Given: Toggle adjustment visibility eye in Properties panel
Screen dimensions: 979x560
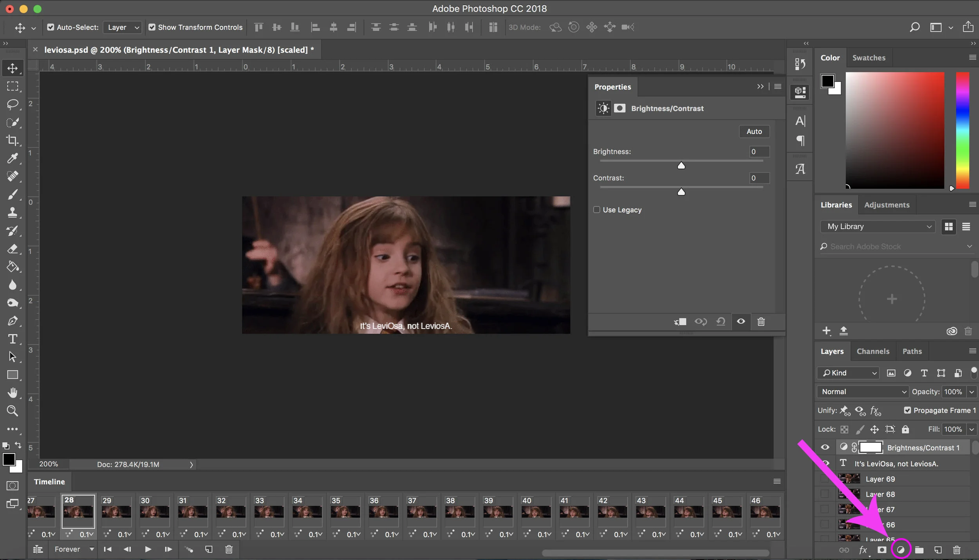Looking at the screenshot, I should point(741,322).
